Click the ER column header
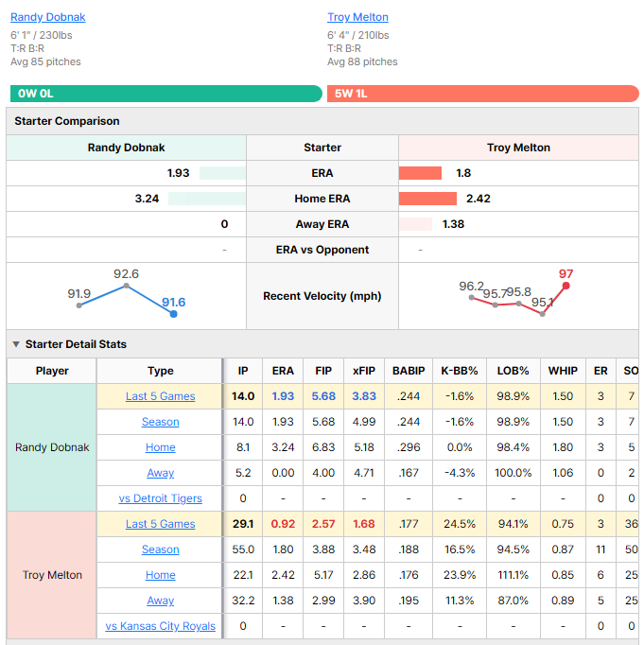The height and width of the screenshot is (645, 644). (600, 371)
